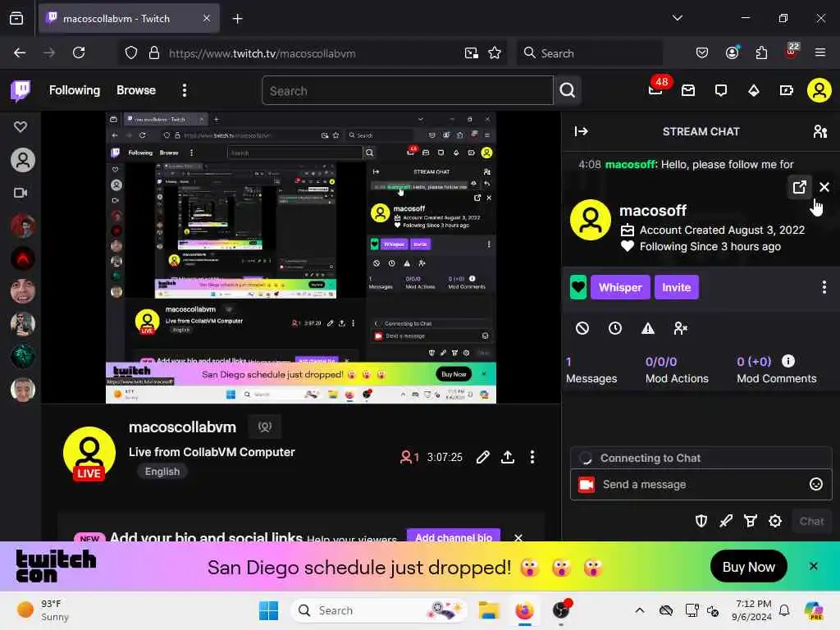Viewport: 840px width, 630px height.
Task: Open the yellow user avatar menu
Action: (x=819, y=90)
